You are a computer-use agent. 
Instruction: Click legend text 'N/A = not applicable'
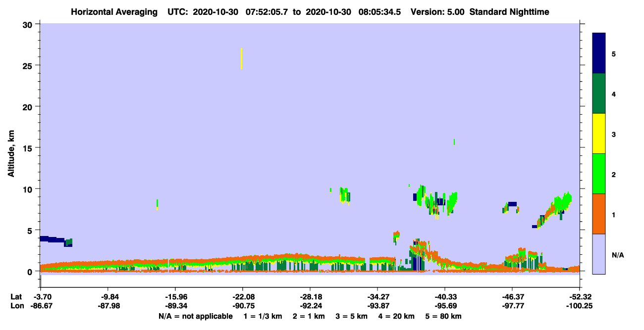(195, 316)
